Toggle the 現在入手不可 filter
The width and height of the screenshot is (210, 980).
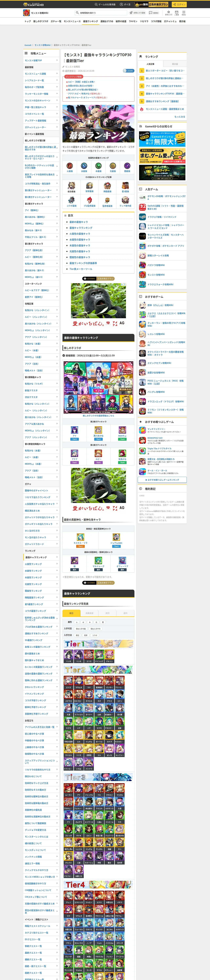(x=95, y=629)
